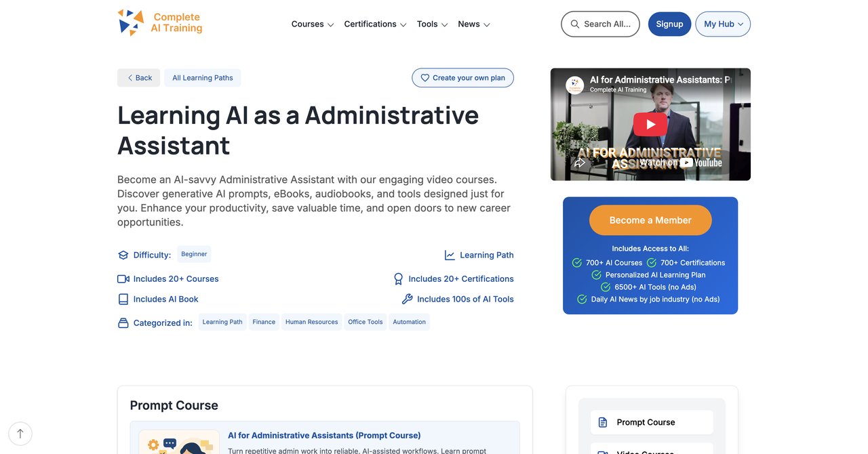
Task: Click the Complete AI Training logo
Action: click(160, 22)
